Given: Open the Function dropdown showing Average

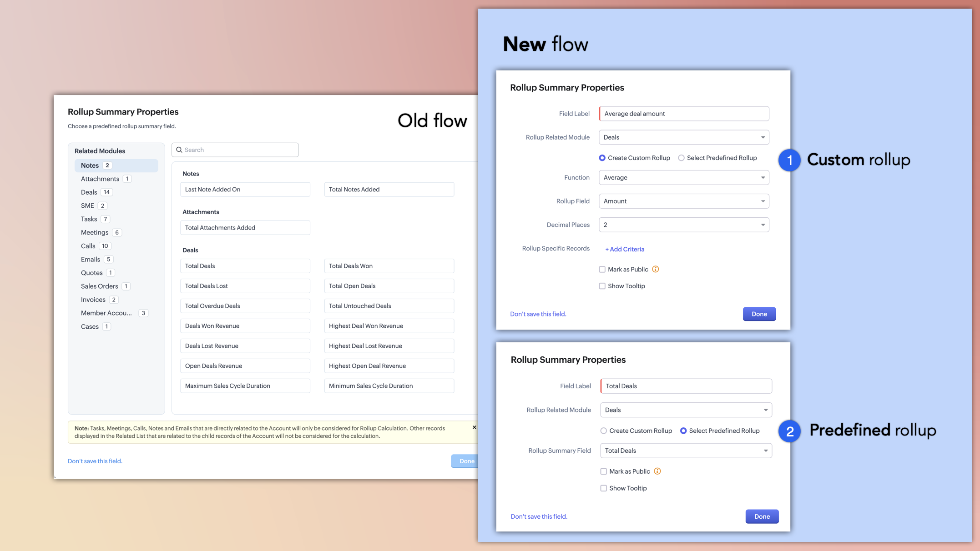Looking at the screenshot, I should pos(684,178).
